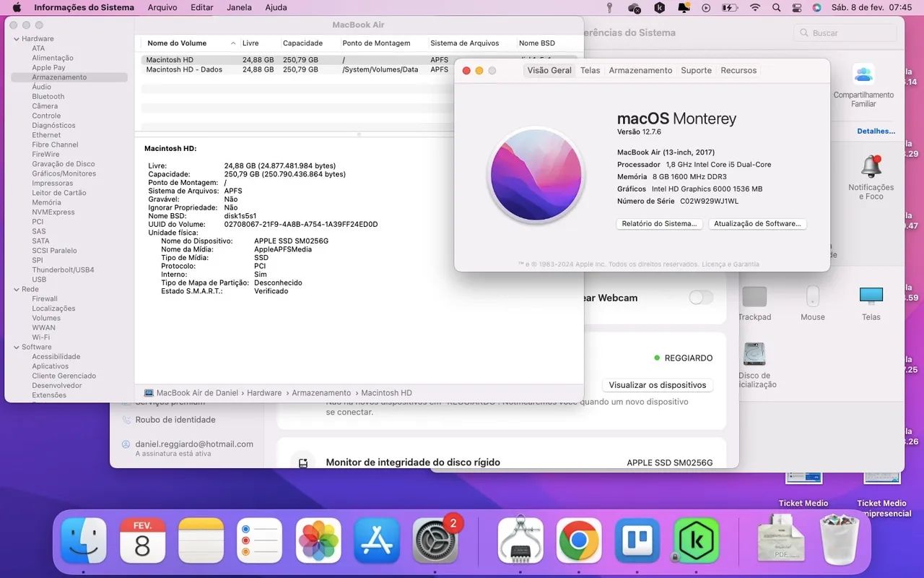Collapse the Rede section in the sidebar
This screenshot has width=924, height=578.
(16, 289)
